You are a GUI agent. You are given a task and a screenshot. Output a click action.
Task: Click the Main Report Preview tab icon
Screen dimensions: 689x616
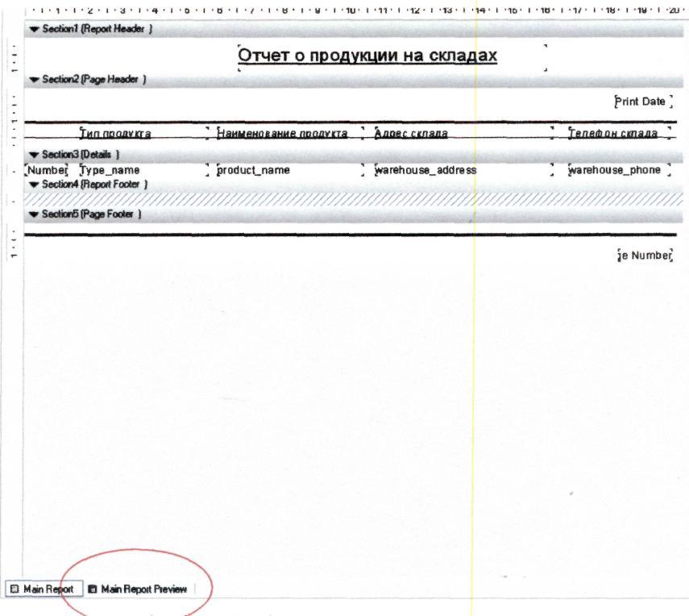pyautogui.click(x=93, y=589)
